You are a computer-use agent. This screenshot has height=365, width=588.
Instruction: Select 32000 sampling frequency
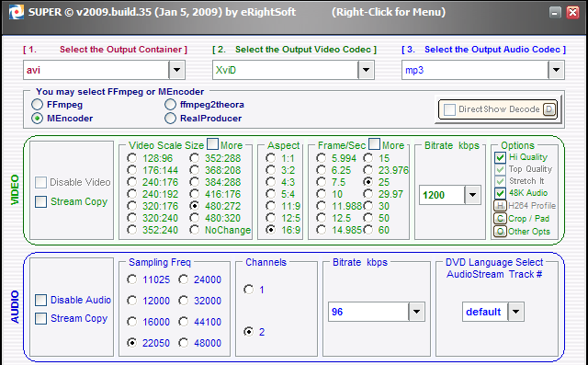click(184, 301)
